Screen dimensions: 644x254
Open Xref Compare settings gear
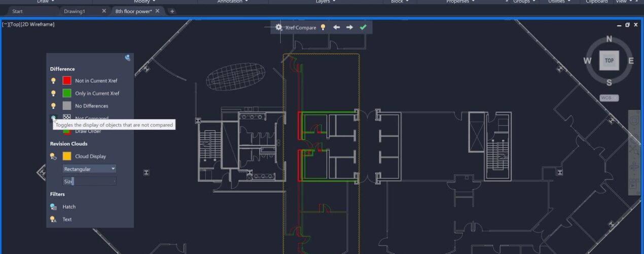279,27
